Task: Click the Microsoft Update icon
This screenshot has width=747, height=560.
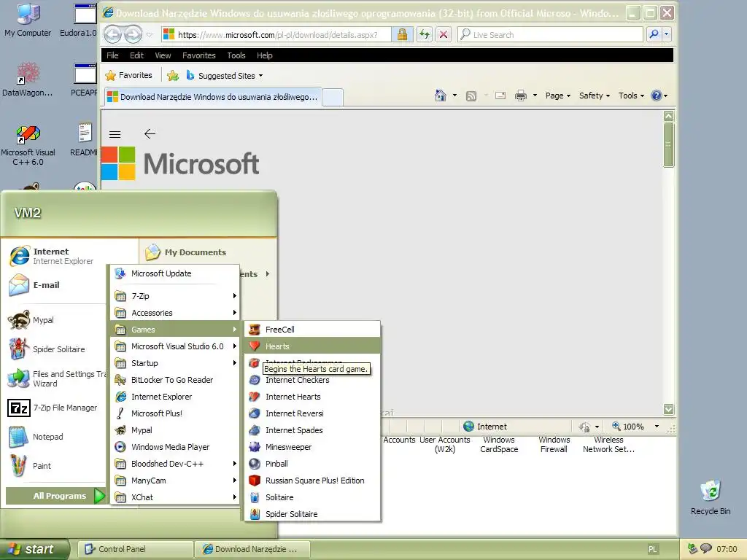Action: point(120,273)
